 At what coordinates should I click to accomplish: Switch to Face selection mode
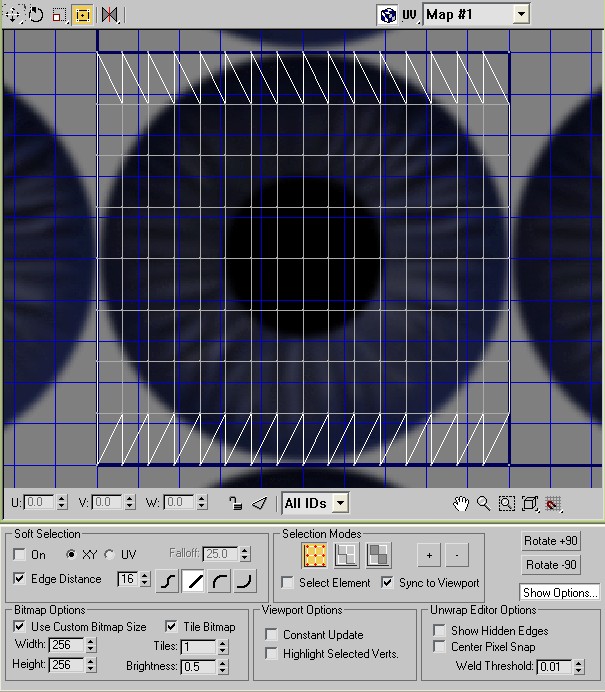pos(378,555)
